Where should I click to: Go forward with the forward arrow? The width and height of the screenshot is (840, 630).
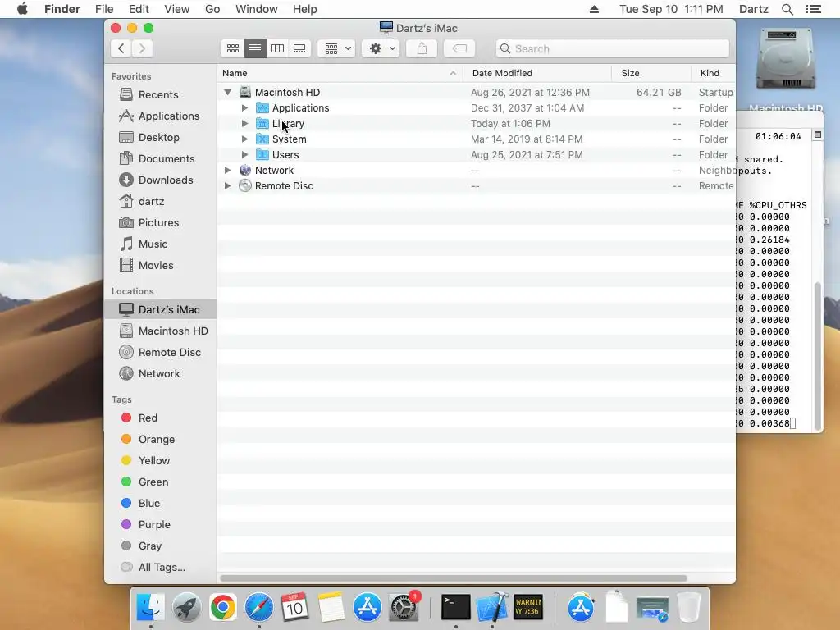click(143, 48)
